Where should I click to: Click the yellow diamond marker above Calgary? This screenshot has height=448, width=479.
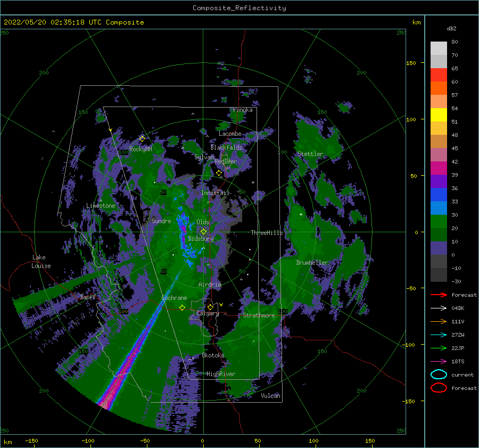(x=210, y=307)
